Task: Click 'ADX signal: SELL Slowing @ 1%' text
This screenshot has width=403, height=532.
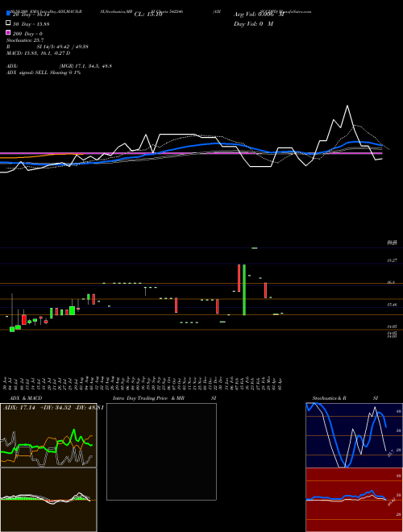Action: click(x=44, y=73)
